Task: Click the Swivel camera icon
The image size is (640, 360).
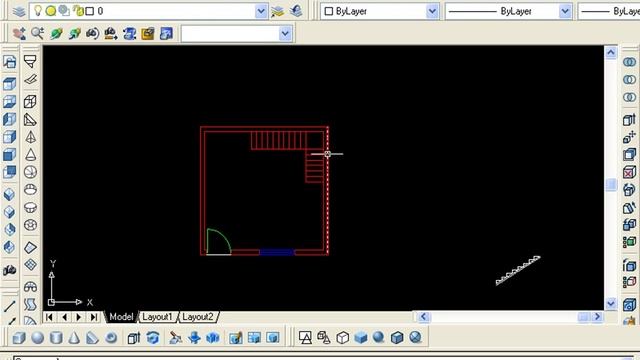Action: point(93,33)
